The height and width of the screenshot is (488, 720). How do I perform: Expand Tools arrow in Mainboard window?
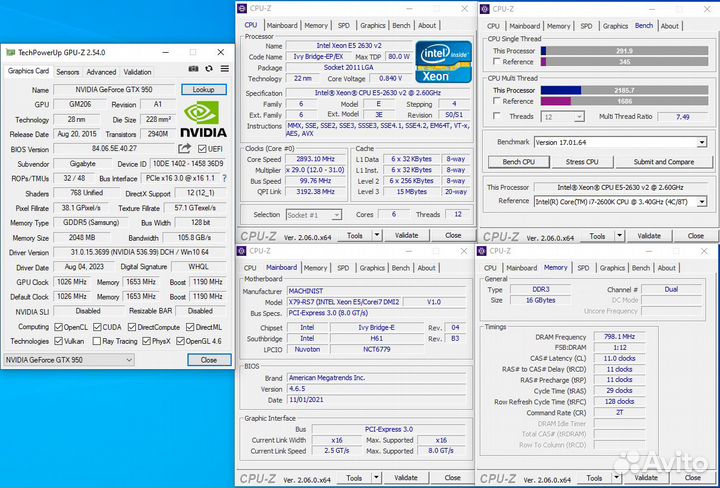(377, 477)
